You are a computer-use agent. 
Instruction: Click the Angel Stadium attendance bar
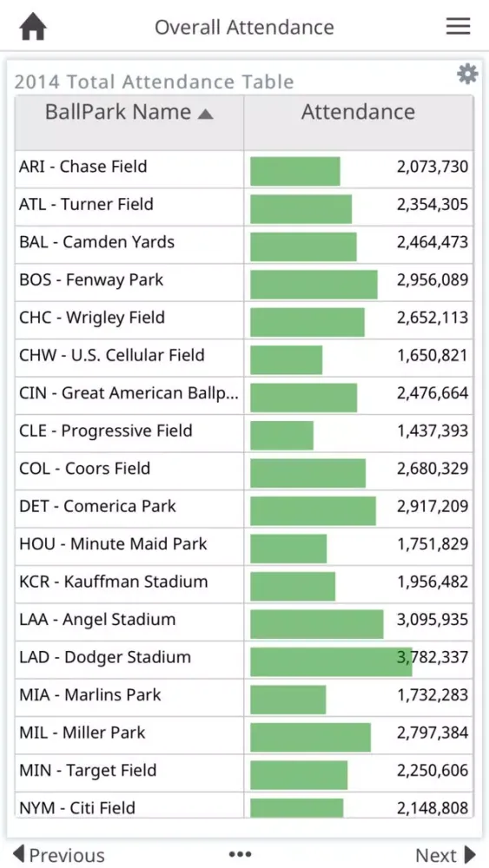(317, 624)
